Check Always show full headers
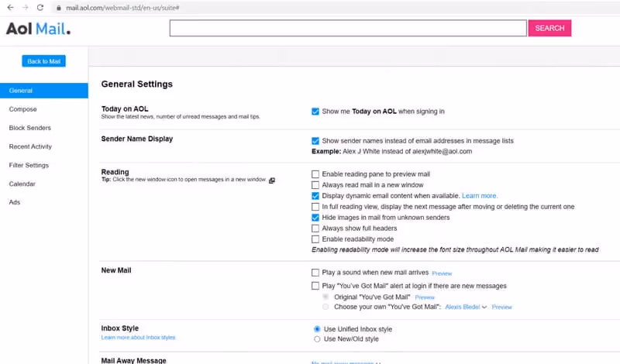The image size is (620, 364). point(315,228)
